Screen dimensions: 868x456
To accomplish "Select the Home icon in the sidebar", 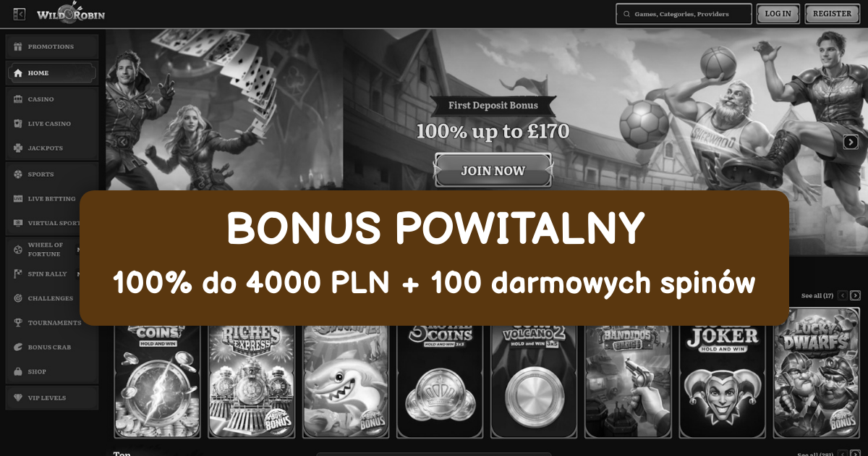I will (x=18, y=73).
